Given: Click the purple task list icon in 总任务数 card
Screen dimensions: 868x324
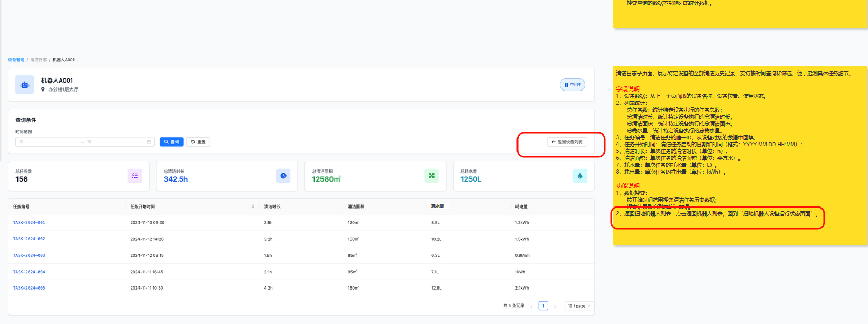Looking at the screenshot, I should pyautogui.click(x=135, y=176).
